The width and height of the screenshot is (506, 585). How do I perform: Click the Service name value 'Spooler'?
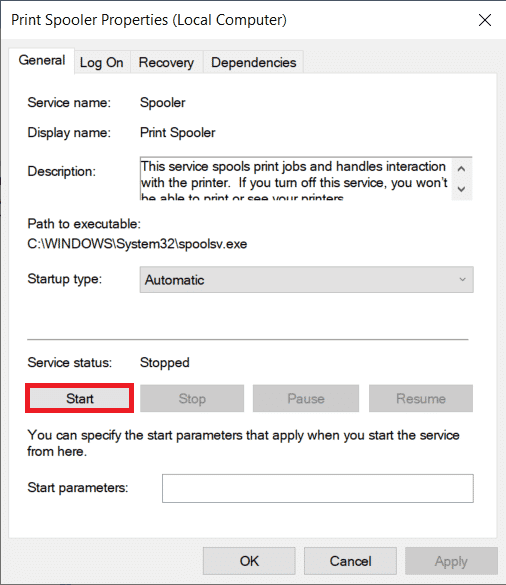point(162,103)
